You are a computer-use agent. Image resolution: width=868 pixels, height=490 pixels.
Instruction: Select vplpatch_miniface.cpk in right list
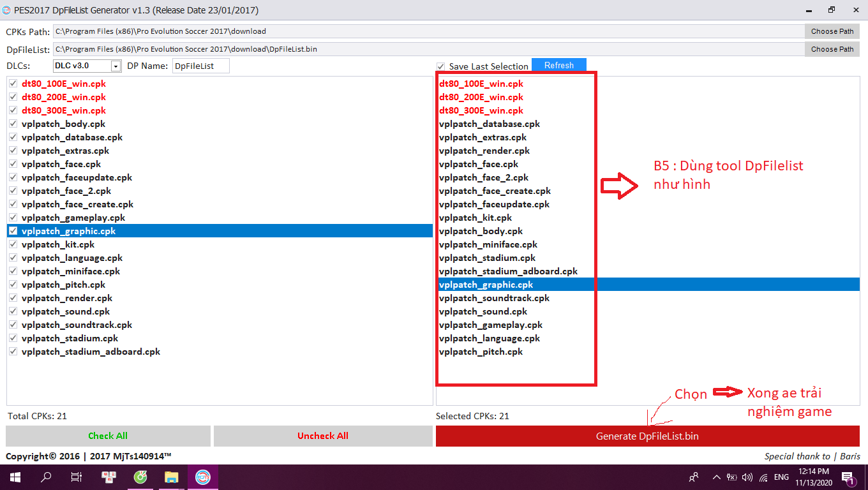[488, 244]
